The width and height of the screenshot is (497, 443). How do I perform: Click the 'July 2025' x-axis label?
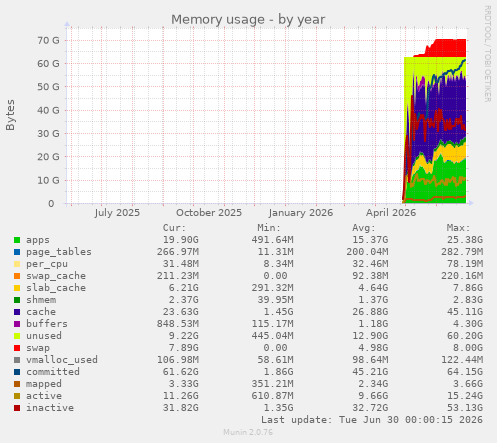pos(117,213)
